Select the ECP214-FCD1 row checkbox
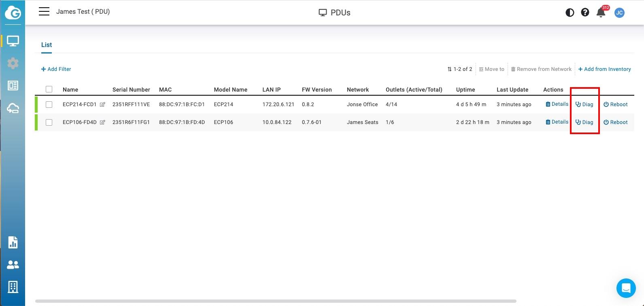 tap(49, 105)
